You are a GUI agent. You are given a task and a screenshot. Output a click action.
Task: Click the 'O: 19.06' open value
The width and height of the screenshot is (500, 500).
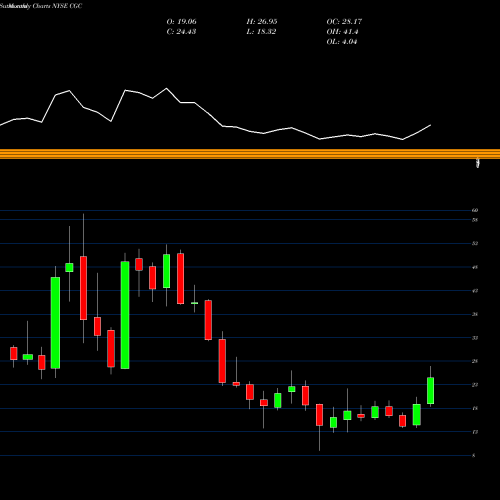(x=181, y=22)
